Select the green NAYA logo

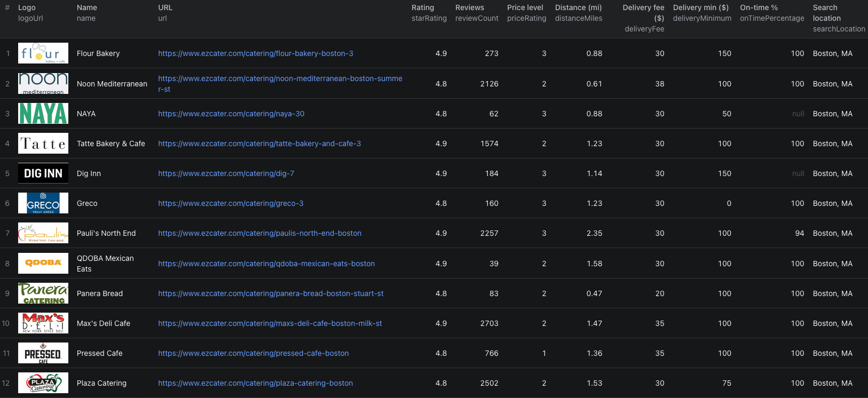click(x=43, y=114)
